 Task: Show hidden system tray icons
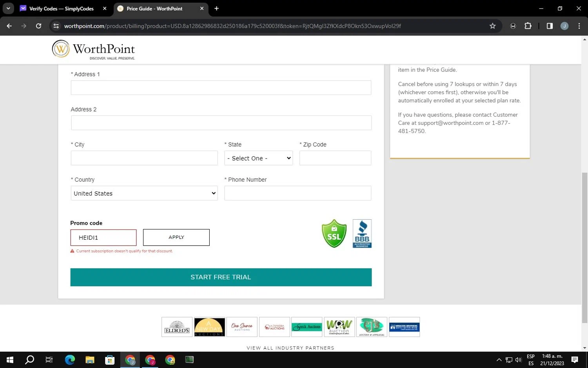pyautogui.click(x=499, y=360)
